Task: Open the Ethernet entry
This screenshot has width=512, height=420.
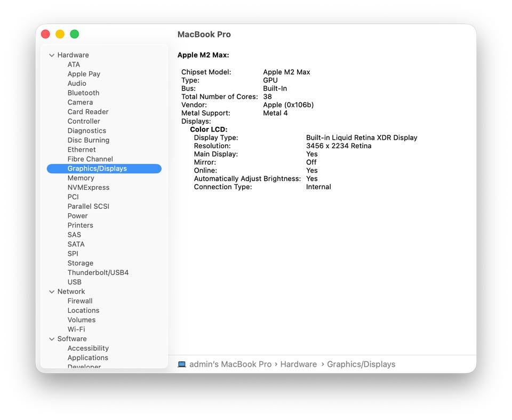Action: pos(82,150)
